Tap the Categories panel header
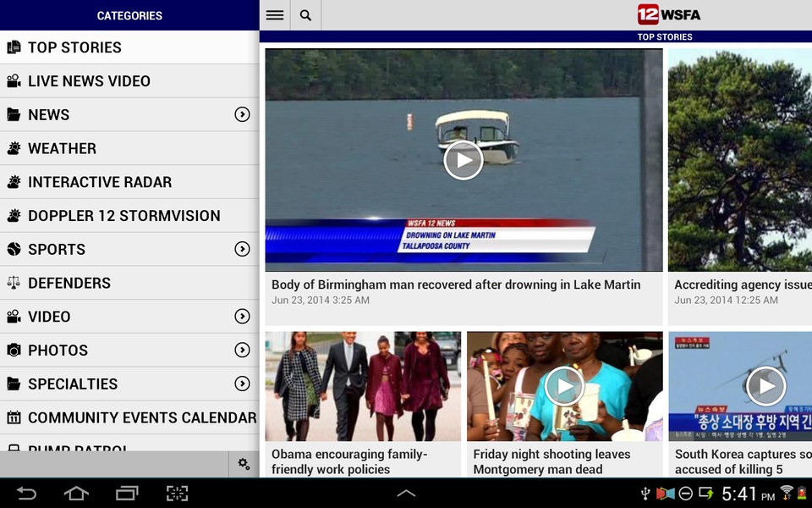This screenshot has height=508, width=812. tap(129, 15)
